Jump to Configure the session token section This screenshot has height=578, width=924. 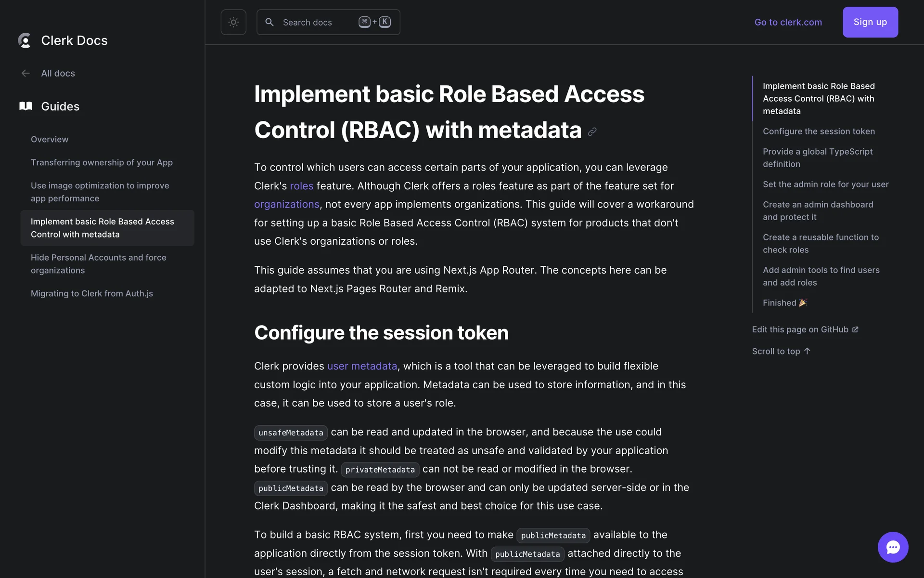click(819, 131)
